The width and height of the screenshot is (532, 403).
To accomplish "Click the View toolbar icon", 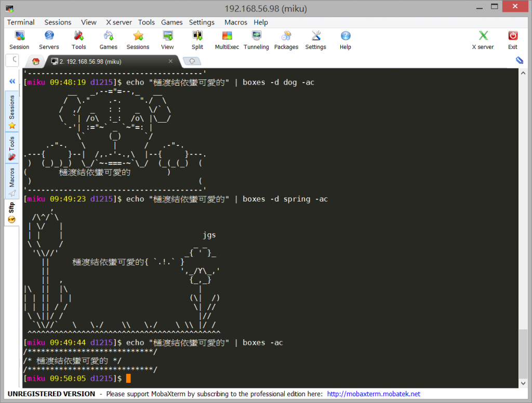I will point(167,40).
